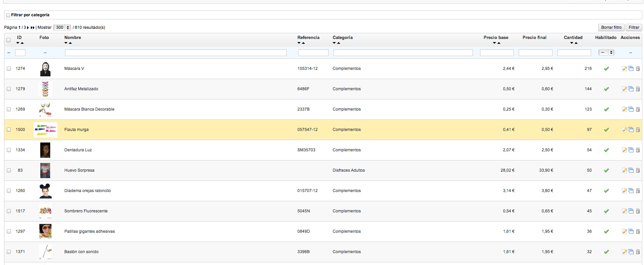The width and height of the screenshot is (644, 265).
Task: Click the Sombrero Fluorescente product name
Action: click(x=86, y=211)
